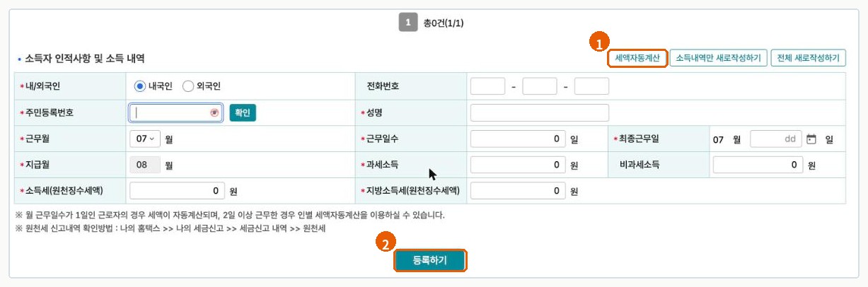Click the last 전화번호 input box
This screenshot has height=287, width=868.
(591, 86)
